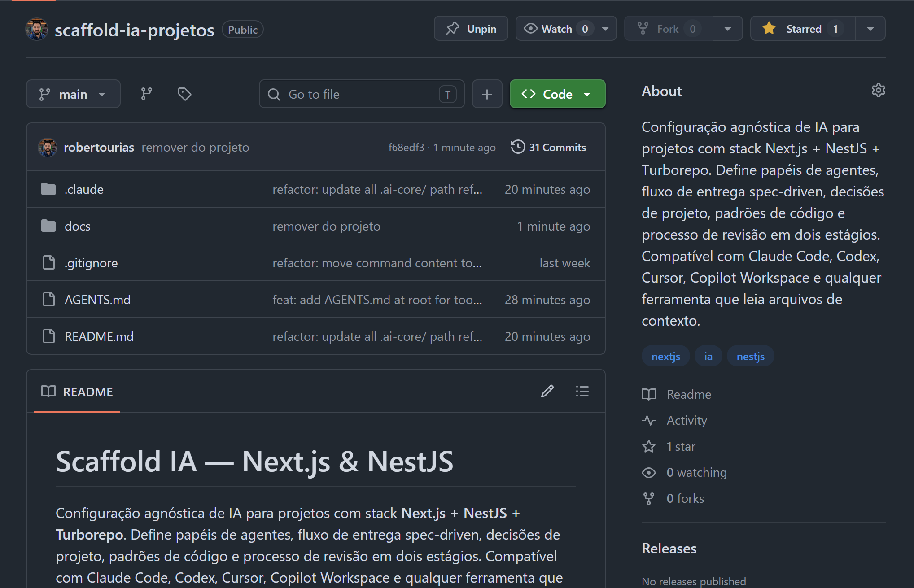Open the 0 watching link
This screenshot has height=588, width=914.
(x=697, y=472)
